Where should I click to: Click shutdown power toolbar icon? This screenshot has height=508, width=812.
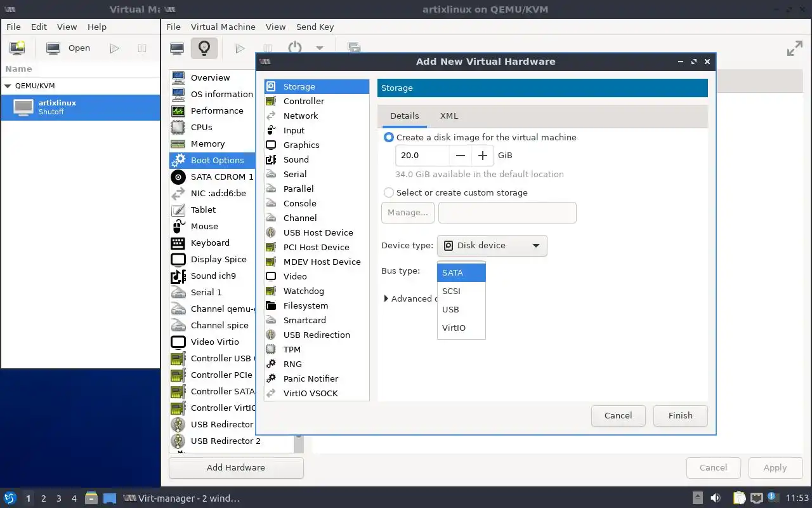295,48
